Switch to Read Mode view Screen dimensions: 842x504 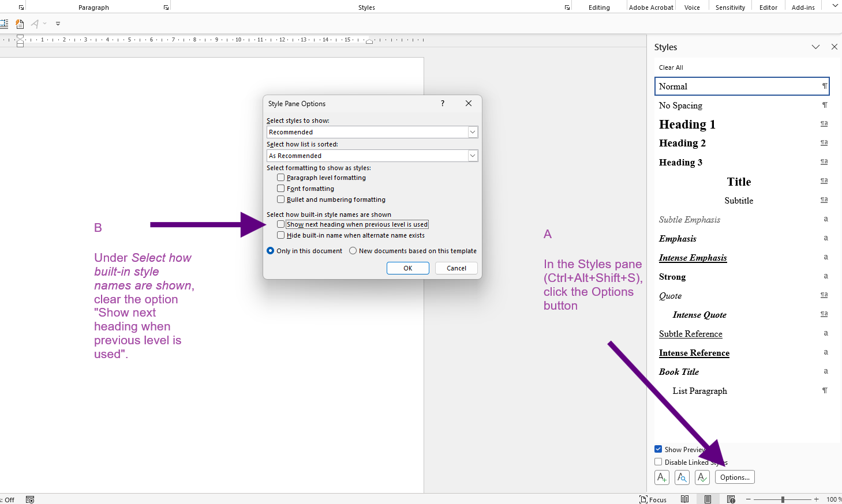point(684,499)
